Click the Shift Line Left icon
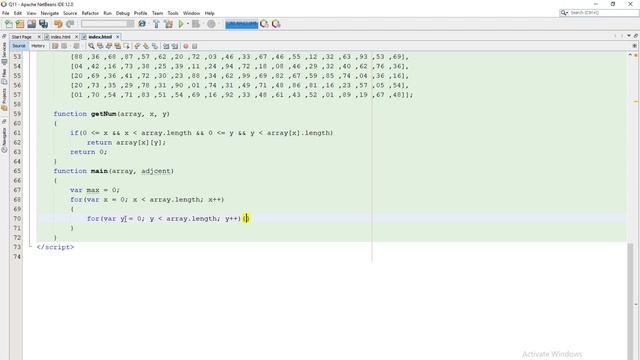640x360 pixels. [166, 46]
